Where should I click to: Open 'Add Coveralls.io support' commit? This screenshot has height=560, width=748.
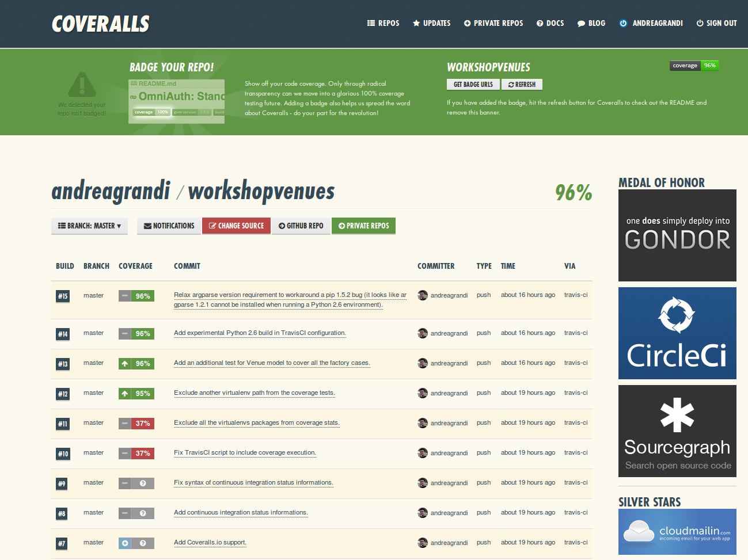tap(210, 543)
